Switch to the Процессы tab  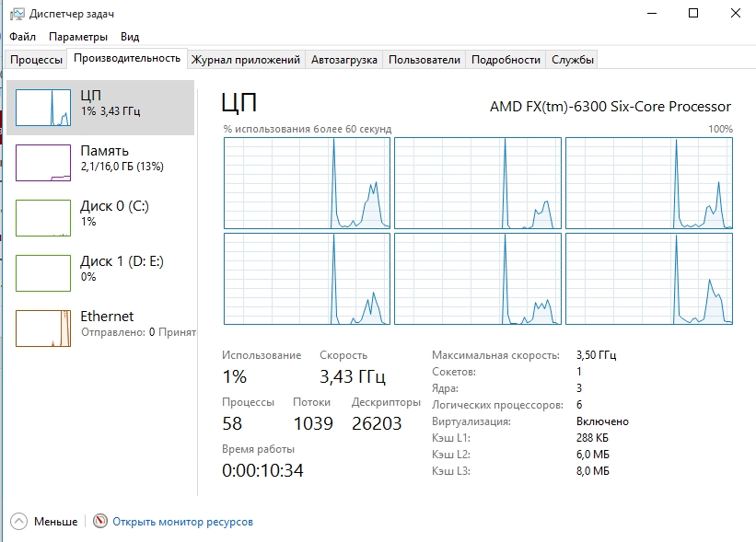pyautogui.click(x=37, y=60)
